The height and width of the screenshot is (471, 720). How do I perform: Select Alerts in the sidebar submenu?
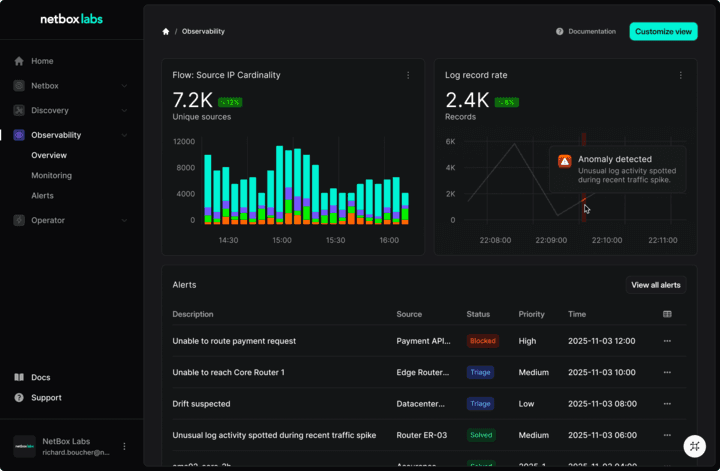tap(42, 196)
